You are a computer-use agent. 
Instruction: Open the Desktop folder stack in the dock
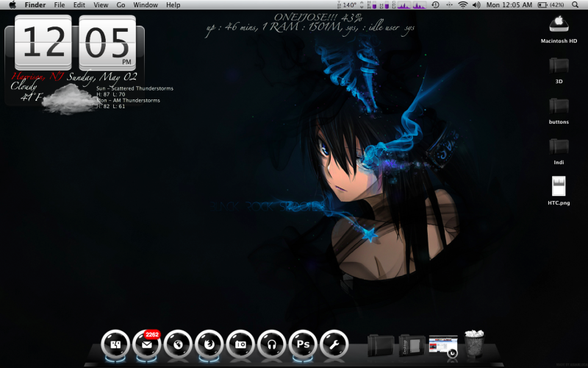[x=412, y=345]
